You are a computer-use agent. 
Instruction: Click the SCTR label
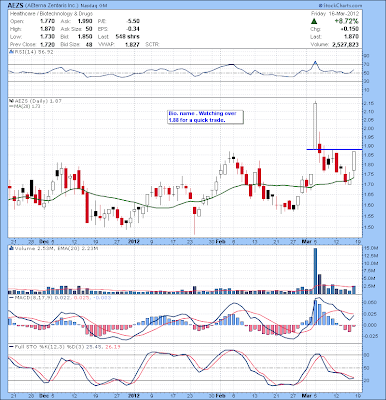click(153, 44)
